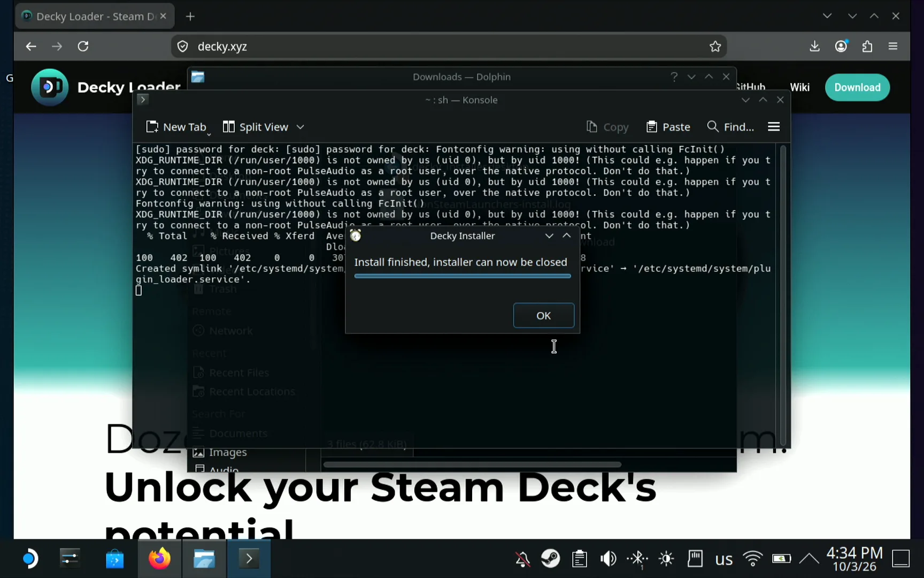924x578 pixels.
Task: Toggle the notifications bell in tray
Action: (522, 559)
